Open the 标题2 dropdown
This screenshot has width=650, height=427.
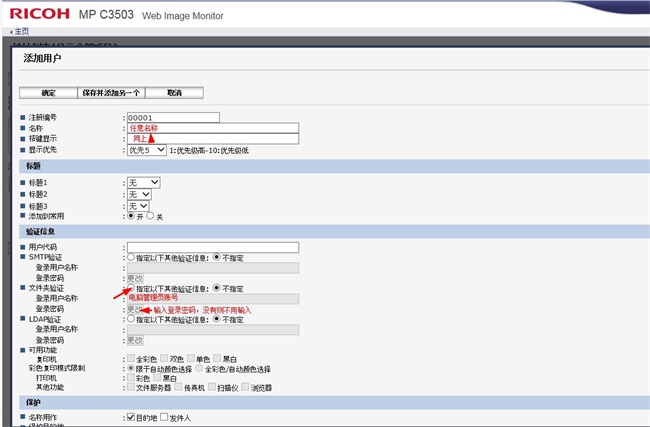point(138,194)
